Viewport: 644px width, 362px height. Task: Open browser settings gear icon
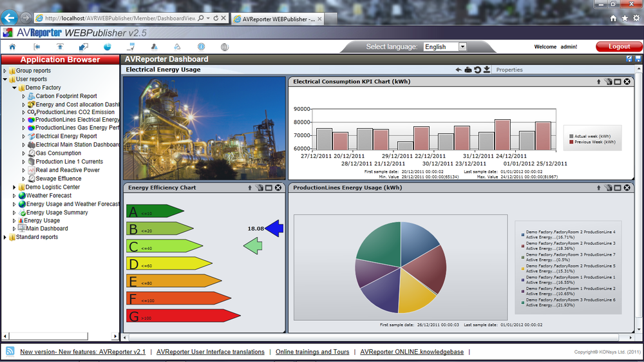[636, 18]
